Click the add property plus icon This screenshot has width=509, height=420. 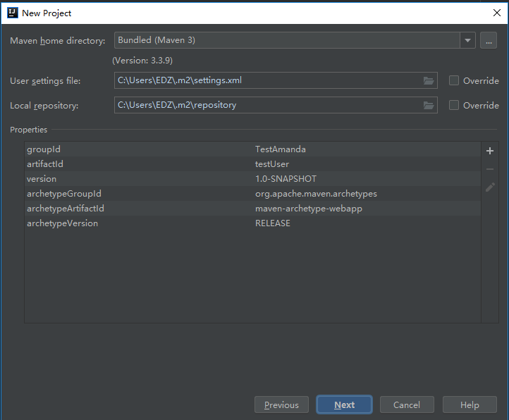coord(490,151)
